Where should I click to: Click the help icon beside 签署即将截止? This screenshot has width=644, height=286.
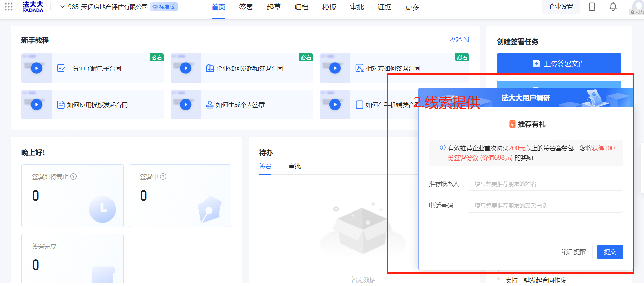73,176
